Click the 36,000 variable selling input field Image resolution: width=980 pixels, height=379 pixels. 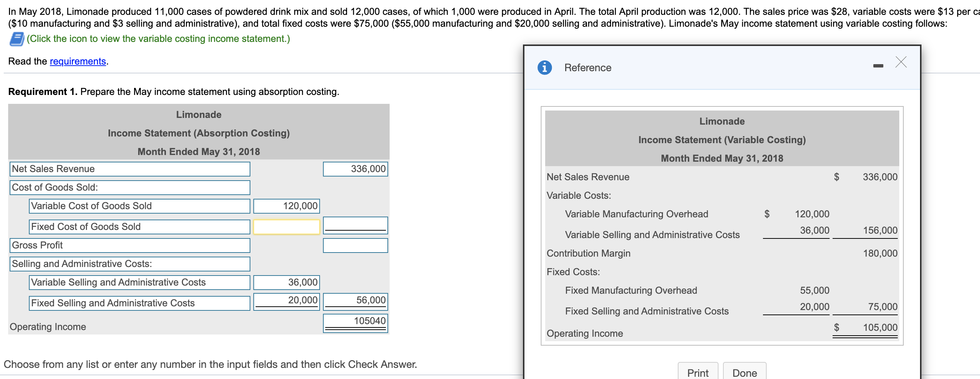point(286,283)
